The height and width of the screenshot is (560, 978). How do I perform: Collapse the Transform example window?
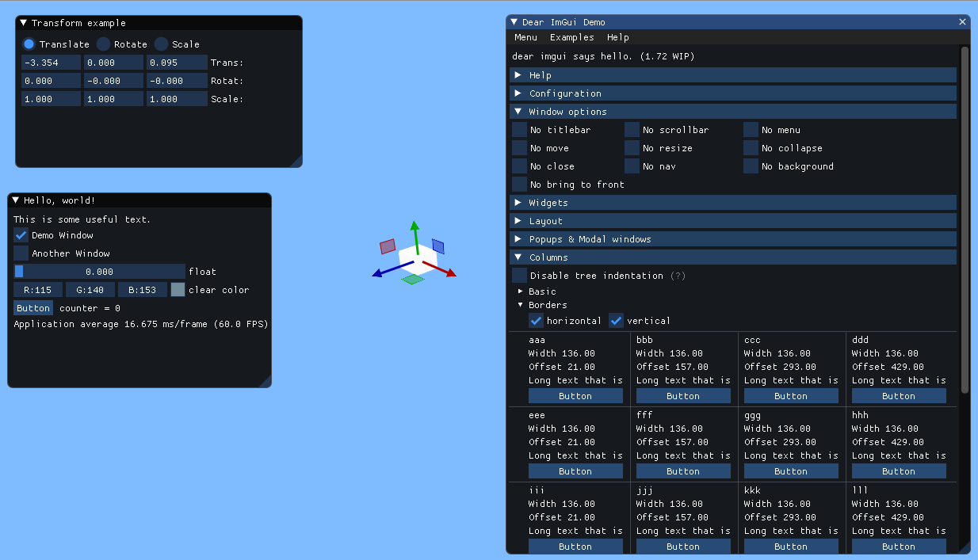coord(24,23)
